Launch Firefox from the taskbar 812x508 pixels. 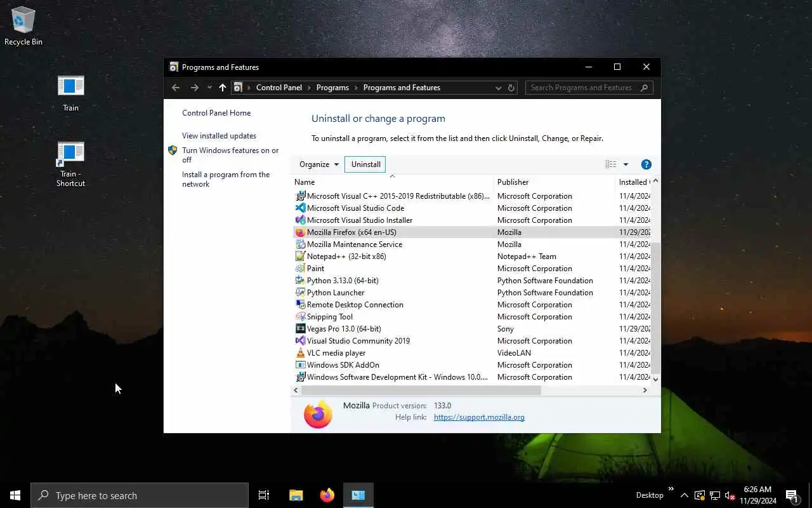(327, 495)
